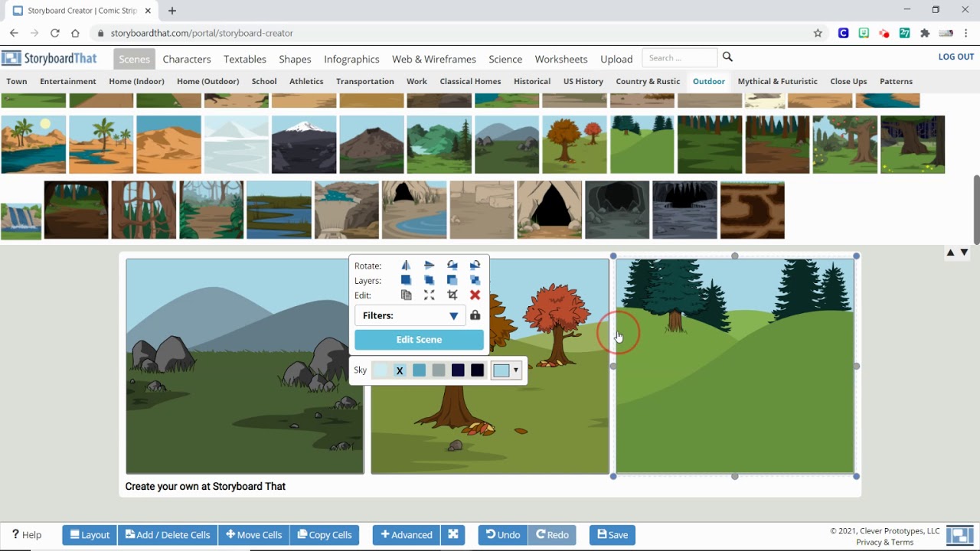Open the Filters dropdown
Screen dimensions: 980x551
click(x=410, y=315)
